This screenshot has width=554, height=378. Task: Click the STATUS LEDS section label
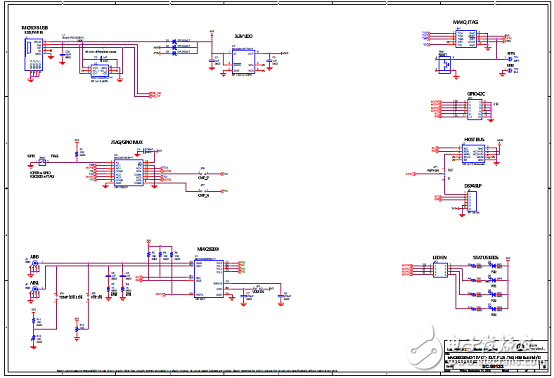click(485, 258)
